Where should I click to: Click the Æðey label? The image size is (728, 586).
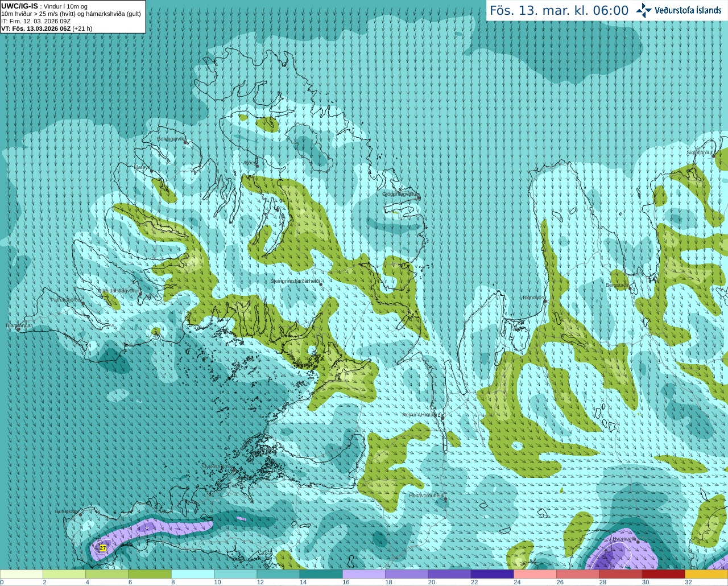tap(249, 163)
